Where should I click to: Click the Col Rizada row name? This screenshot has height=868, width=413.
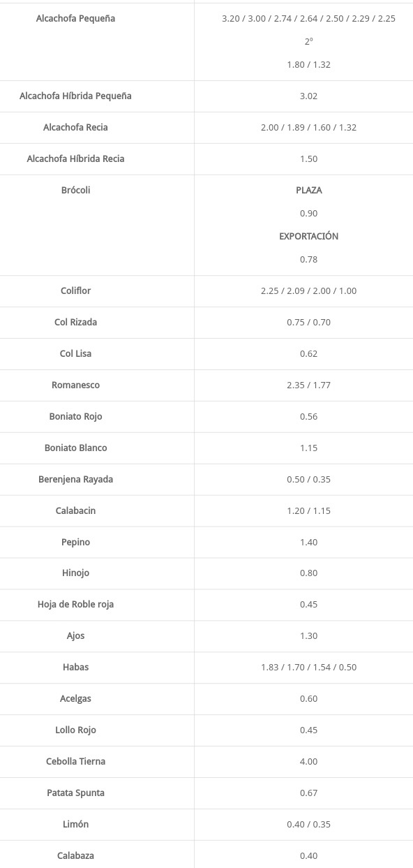pos(75,322)
